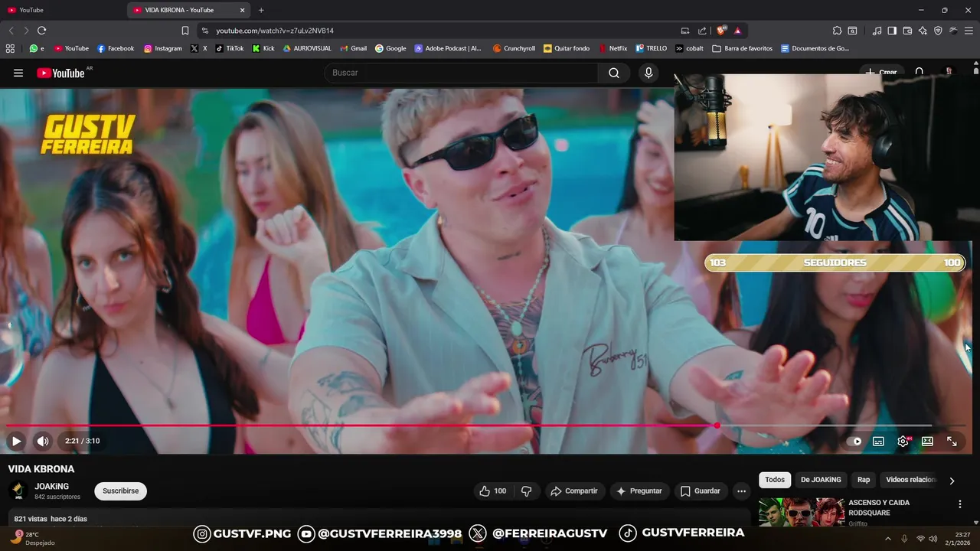This screenshot has width=980, height=551.
Task: Toggle the browser sidebar panel
Action: coord(892,31)
